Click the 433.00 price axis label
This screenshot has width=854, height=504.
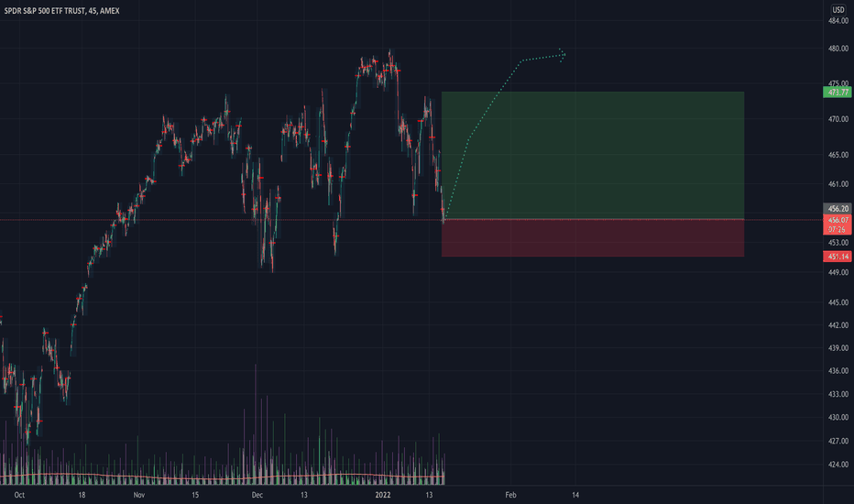coord(838,394)
